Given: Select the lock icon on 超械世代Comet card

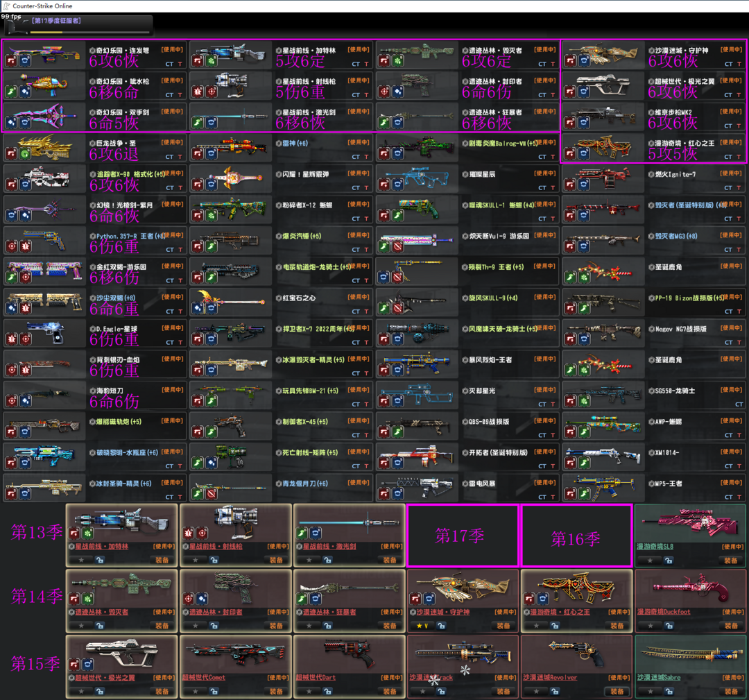Looking at the screenshot, I should pos(214,691).
